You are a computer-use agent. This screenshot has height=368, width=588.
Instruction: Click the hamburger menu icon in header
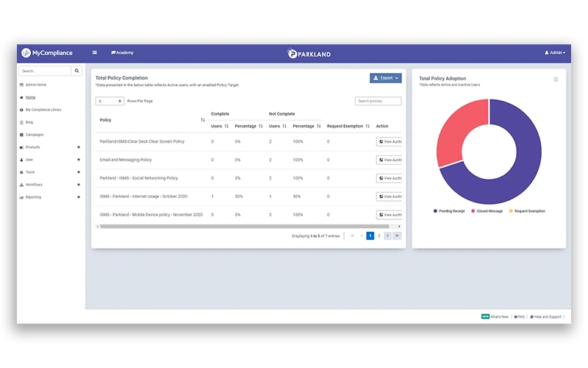95,53
